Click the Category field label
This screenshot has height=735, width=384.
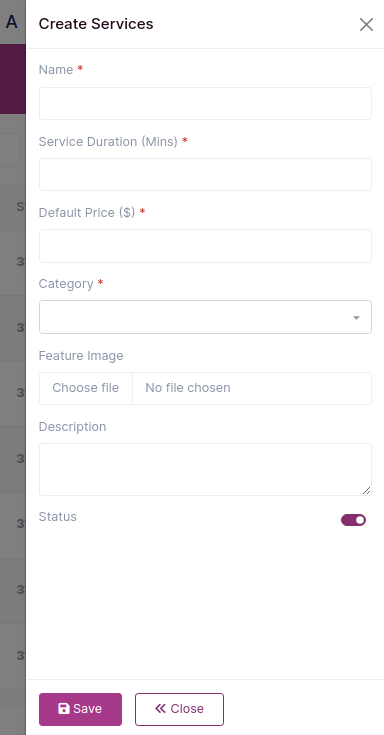pos(66,284)
